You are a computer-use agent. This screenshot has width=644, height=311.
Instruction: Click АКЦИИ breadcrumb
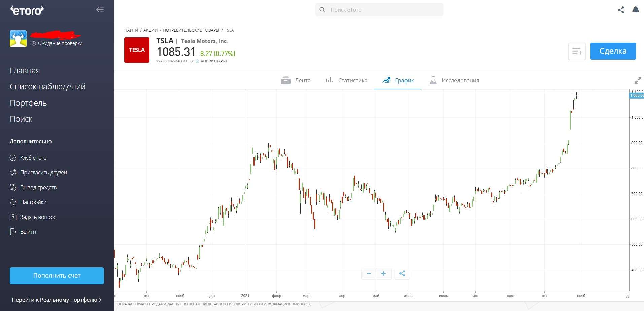(x=150, y=30)
